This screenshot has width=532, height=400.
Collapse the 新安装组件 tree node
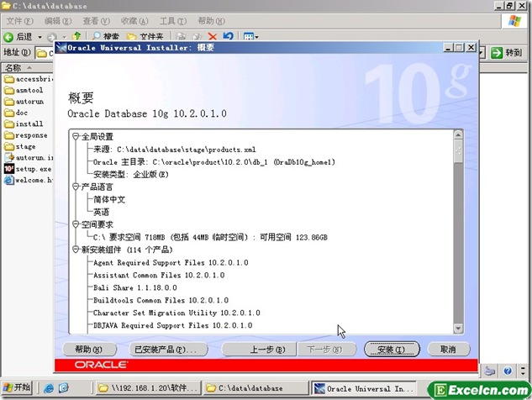click(x=76, y=250)
